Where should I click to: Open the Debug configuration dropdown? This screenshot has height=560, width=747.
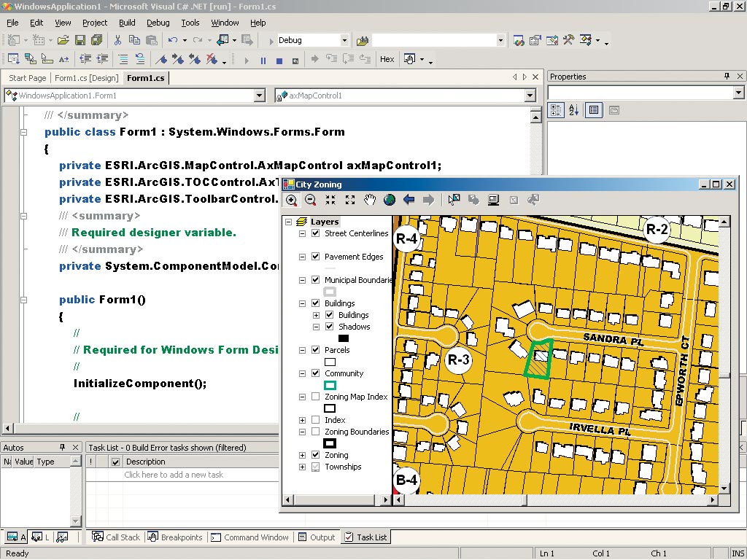point(344,40)
